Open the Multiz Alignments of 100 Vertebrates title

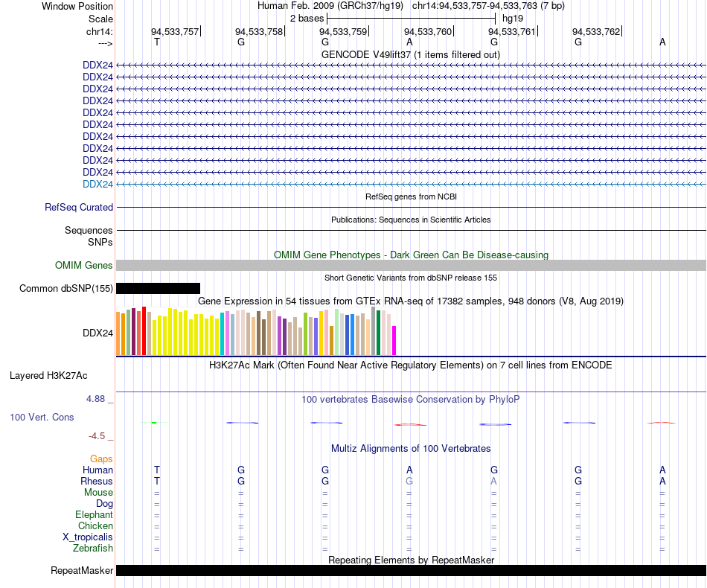[411, 448]
